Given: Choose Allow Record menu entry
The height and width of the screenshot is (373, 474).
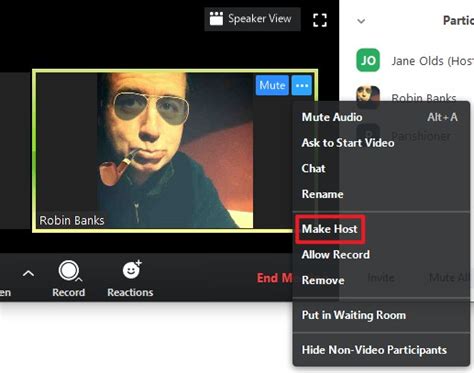Looking at the screenshot, I should coord(381,255).
